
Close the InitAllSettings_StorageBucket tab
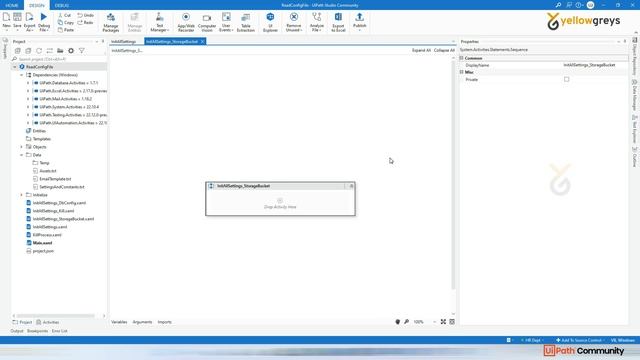click(x=202, y=42)
